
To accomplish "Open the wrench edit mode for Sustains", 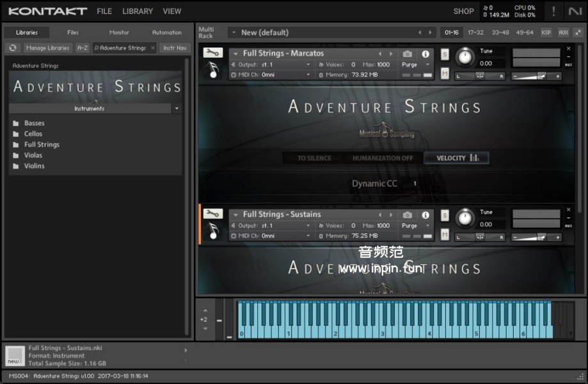I will pos(213,214).
